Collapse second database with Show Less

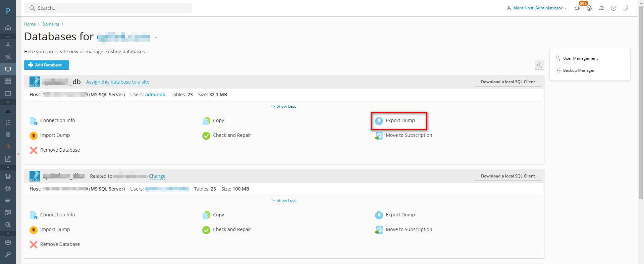tap(284, 201)
